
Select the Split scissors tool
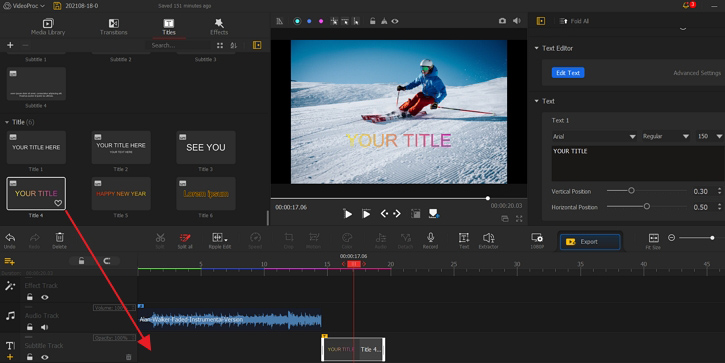tap(160, 238)
